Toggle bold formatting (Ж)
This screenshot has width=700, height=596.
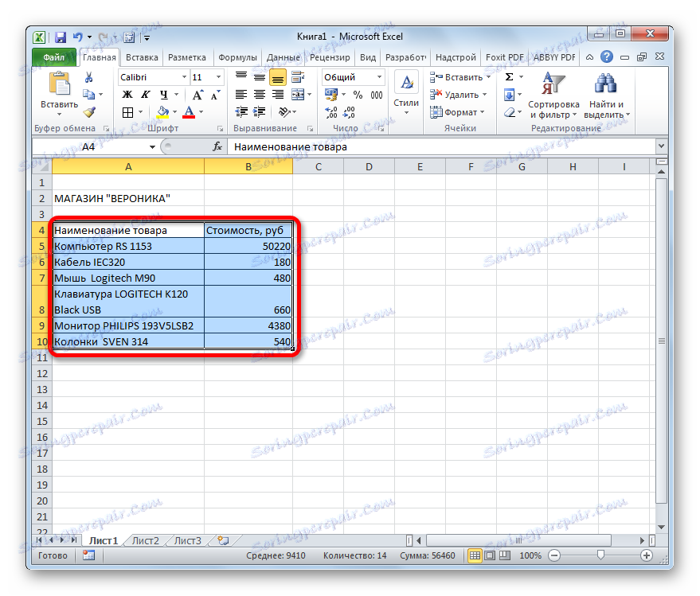(x=127, y=95)
